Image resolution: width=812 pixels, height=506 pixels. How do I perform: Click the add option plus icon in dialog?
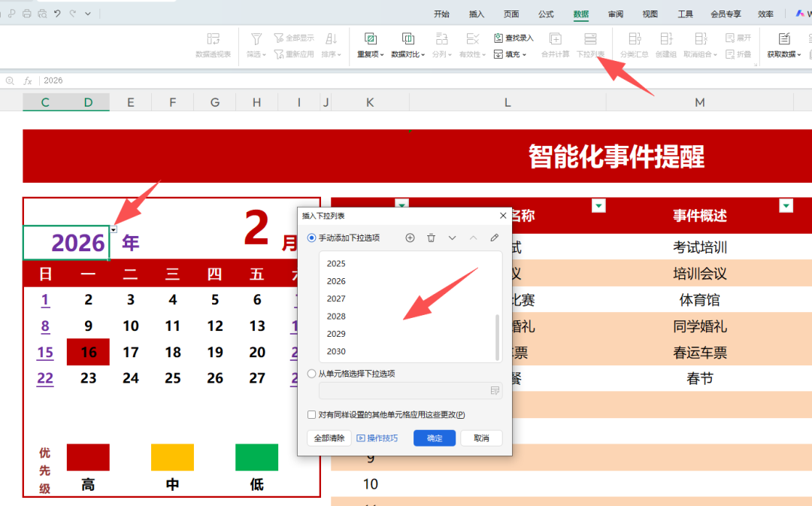click(410, 238)
